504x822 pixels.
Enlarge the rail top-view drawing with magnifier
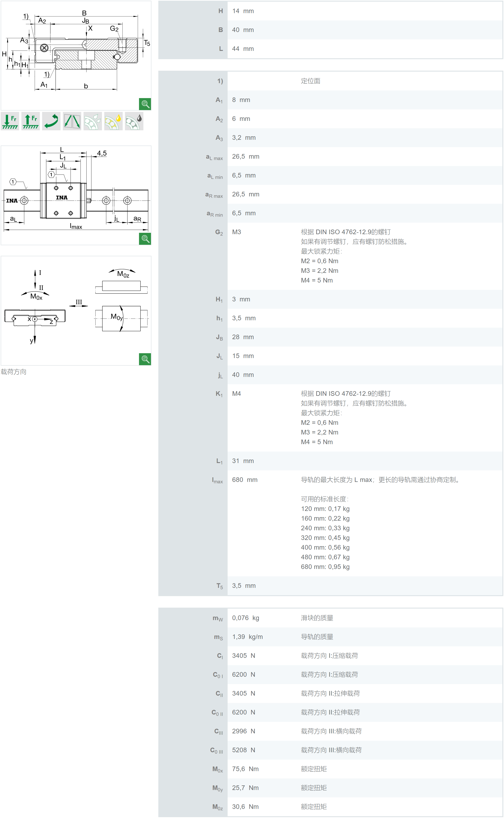pyautogui.click(x=145, y=239)
